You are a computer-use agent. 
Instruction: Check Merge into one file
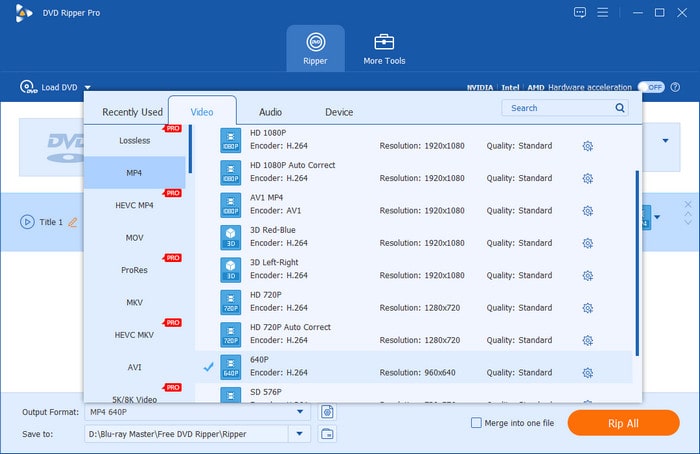(477, 423)
